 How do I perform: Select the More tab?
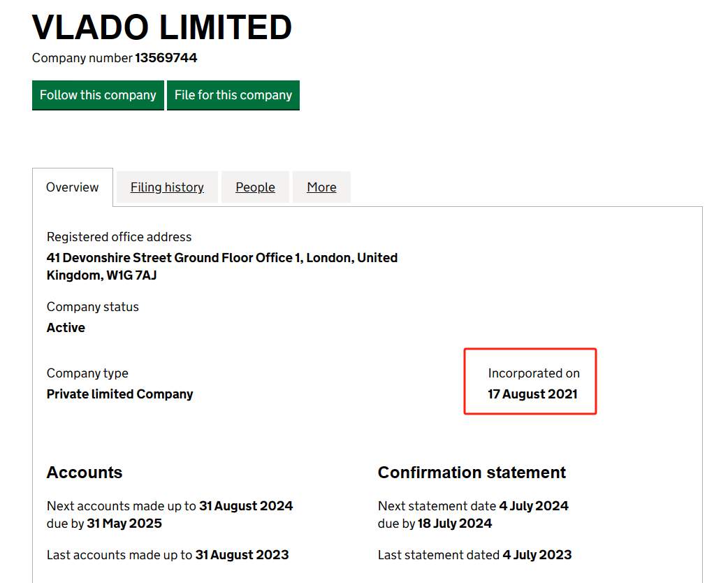pos(321,187)
